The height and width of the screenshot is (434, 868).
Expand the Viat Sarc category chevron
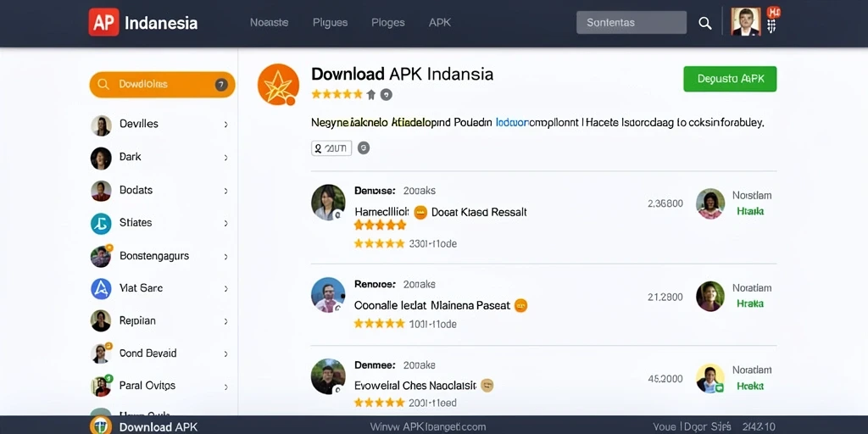pyautogui.click(x=225, y=289)
